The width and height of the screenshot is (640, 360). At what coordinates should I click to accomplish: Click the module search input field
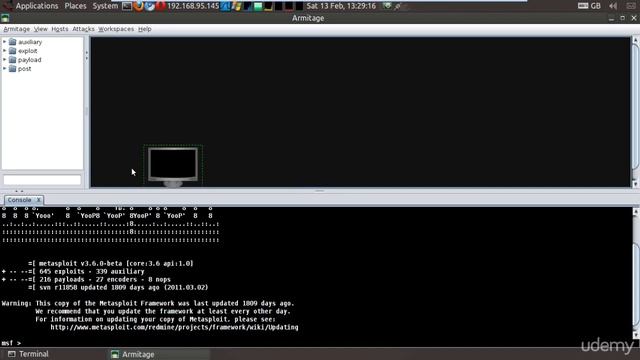pos(42,180)
